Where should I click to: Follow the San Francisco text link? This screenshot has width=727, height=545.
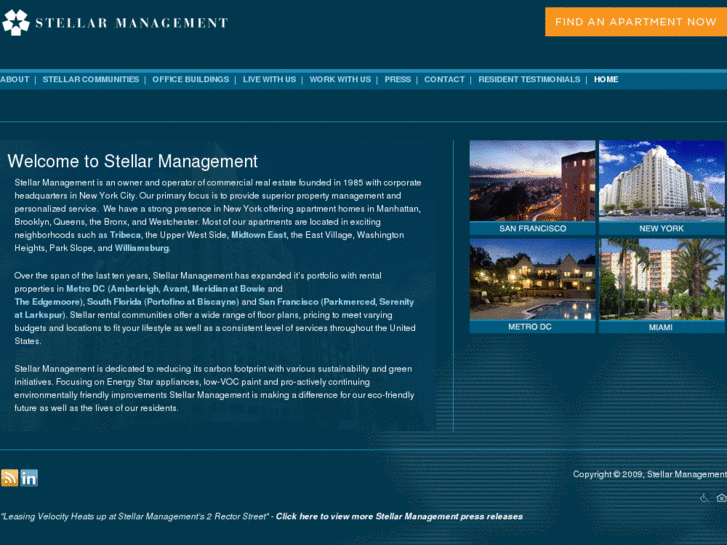(288, 302)
